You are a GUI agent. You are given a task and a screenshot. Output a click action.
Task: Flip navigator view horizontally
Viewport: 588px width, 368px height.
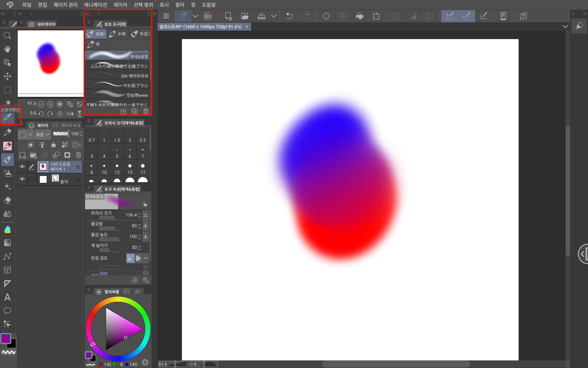pyautogui.click(x=70, y=114)
